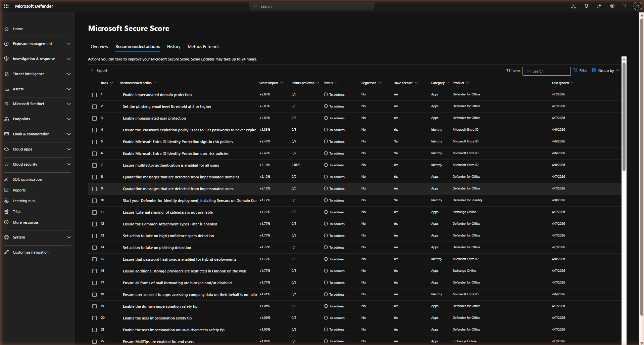The image size is (644, 345).
Task: Select checkbox for password hash sync row
Action: click(95, 260)
